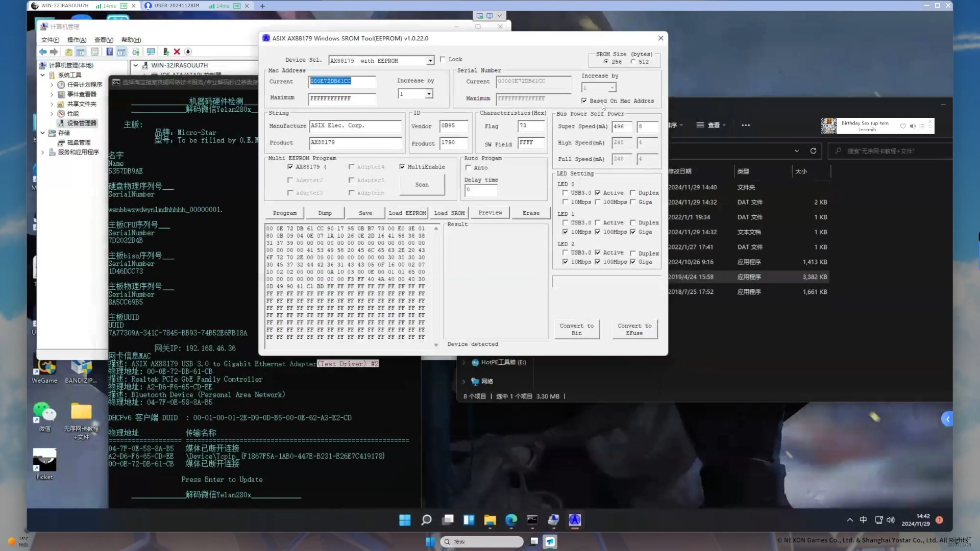Click the blue help question-mark toolbar icon
This screenshot has width=980, height=551.
pyautogui.click(x=109, y=52)
